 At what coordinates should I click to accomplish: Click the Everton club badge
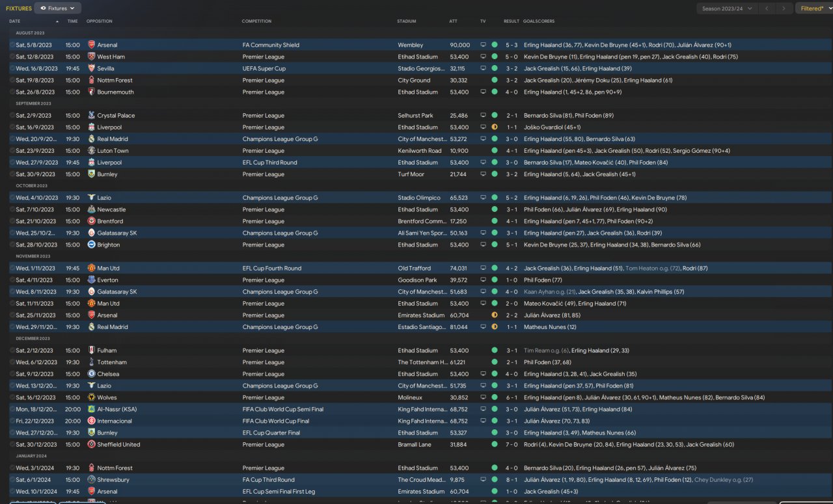click(92, 280)
